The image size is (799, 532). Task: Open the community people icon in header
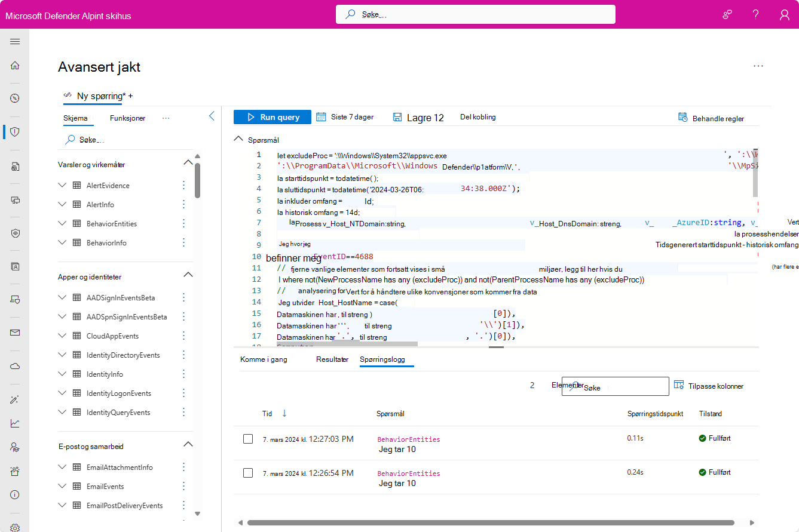pos(727,14)
